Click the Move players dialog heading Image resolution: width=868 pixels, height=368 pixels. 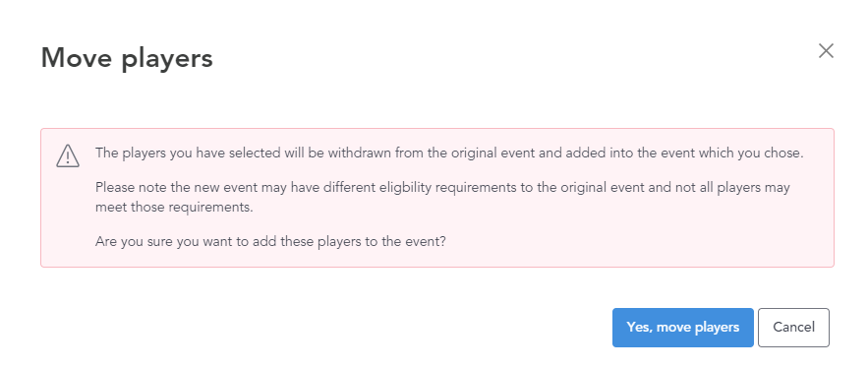[127, 59]
